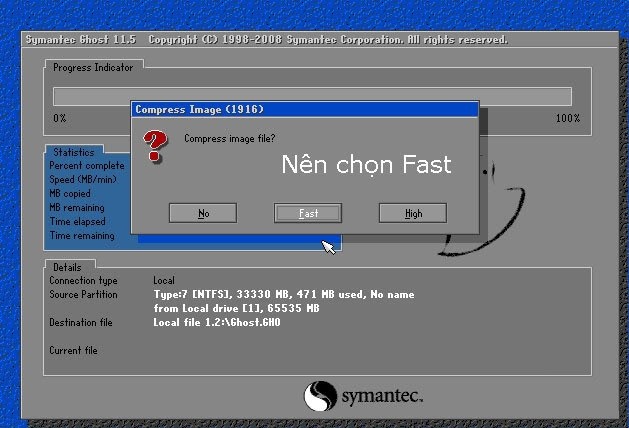
Task: Select the Details panel heading
Action: (x=67, y=267)
